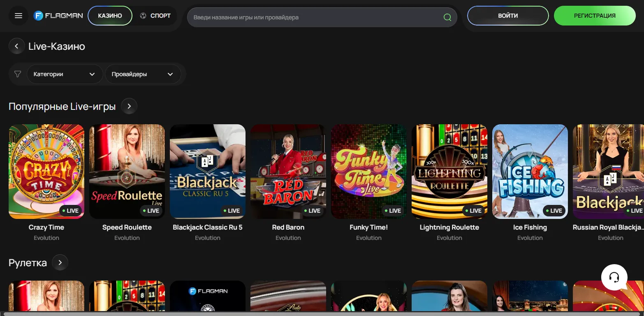Click the Red Baron title text

click(288, 227)
